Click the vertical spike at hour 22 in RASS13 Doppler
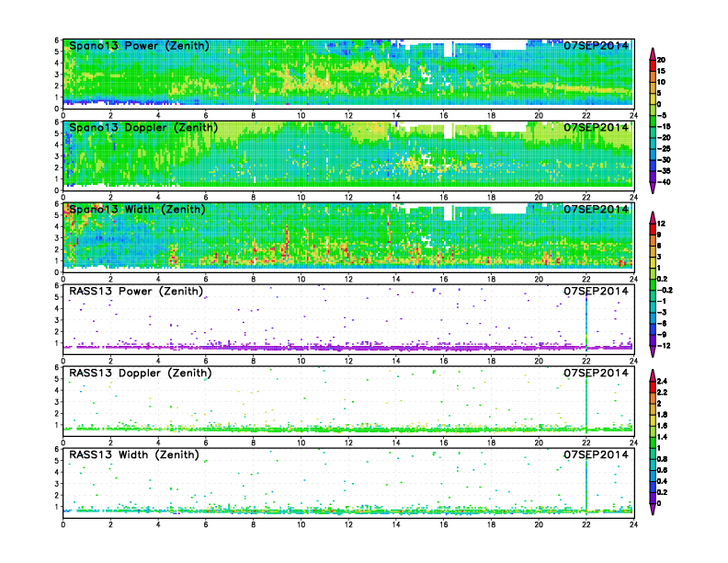This screenshot has width=728, height=563. coord(586,404)
